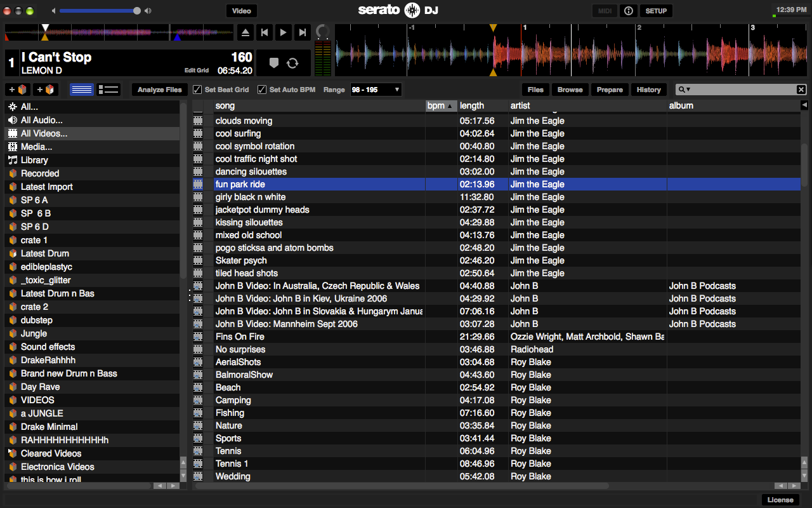The width and height of the screenshot is (812, 508).
Task: Click the main scrolling waveform display
Action: [572, 50]
